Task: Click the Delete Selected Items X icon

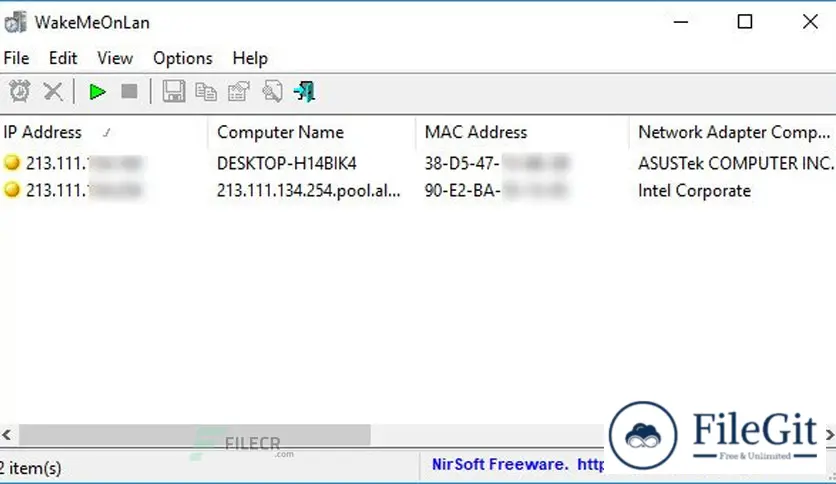Action: (53, 92)
